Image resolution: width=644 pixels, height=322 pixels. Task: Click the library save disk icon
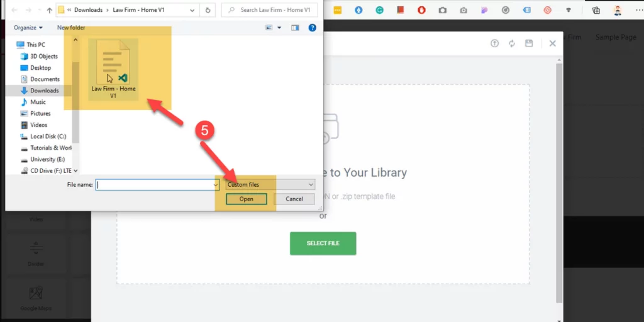tap(529, 43)
